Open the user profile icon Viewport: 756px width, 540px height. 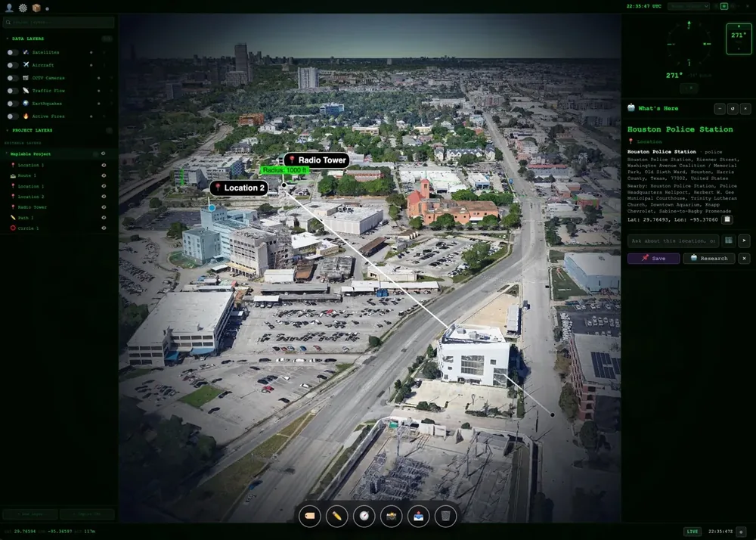point(8,8)
